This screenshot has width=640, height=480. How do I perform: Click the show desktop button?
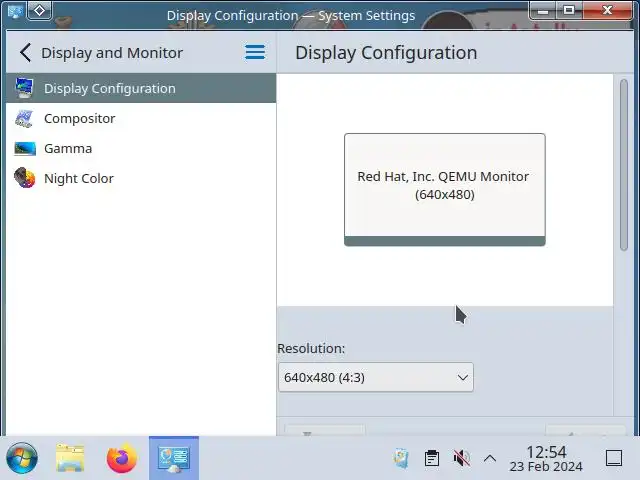pyautogui.click(x=614, y=458)
